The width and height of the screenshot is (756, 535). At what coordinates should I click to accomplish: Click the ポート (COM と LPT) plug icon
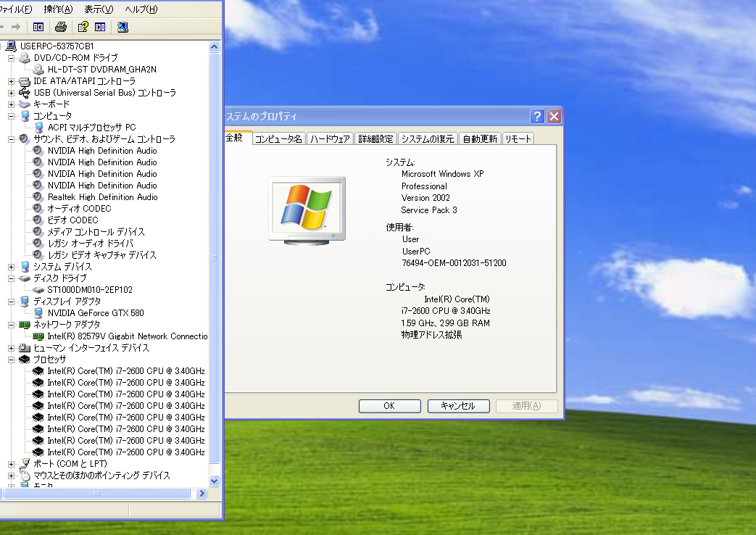25,464
